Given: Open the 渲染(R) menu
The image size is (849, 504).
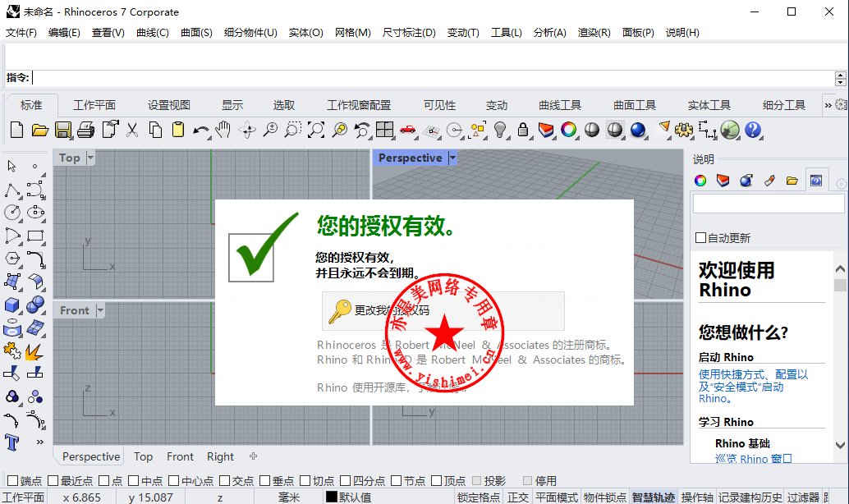Looking at the screenshot, I should (x=594, y=33).
